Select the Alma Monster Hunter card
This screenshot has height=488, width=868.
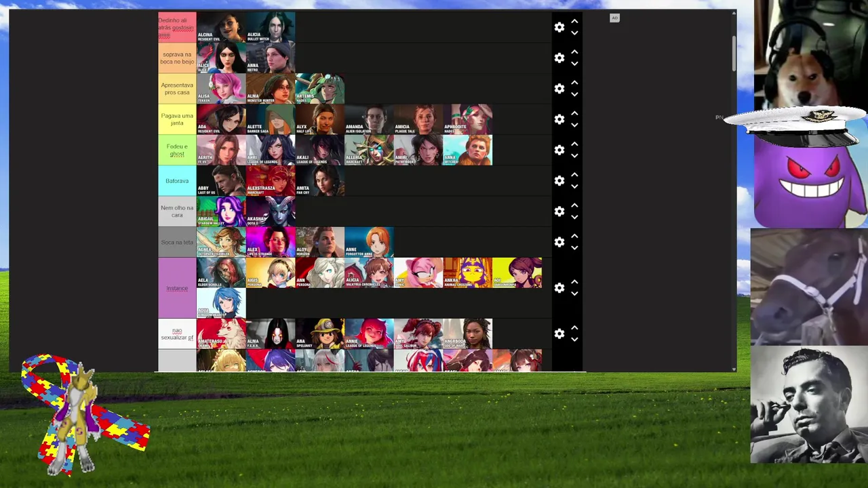click(271, 89)
